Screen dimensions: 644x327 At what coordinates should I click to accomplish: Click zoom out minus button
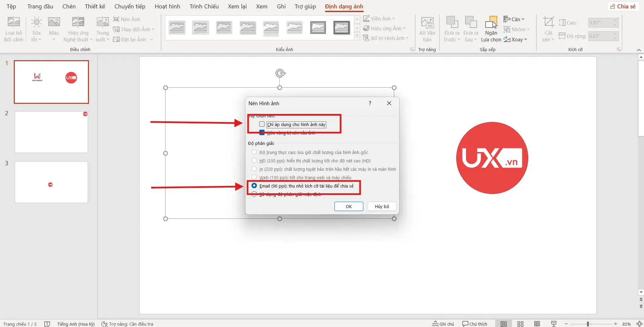click(566, 324)
